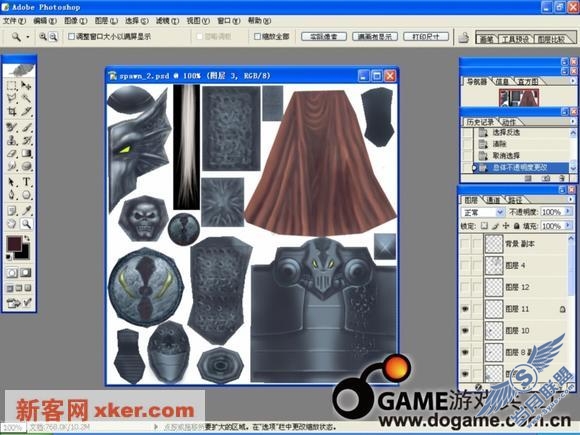
Task: Show the 图层 4 layer visibility
Action: pyautogui.click(x=465, y=265)
